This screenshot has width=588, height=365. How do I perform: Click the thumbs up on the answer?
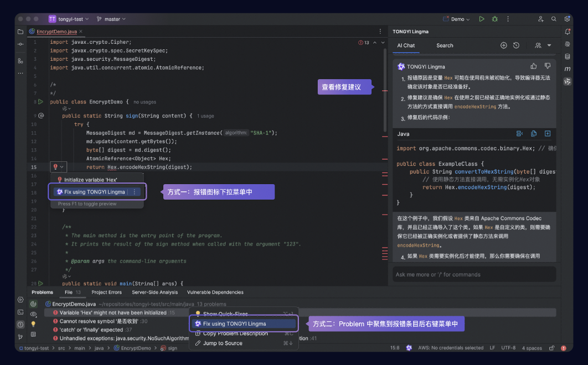click(534, 66)
